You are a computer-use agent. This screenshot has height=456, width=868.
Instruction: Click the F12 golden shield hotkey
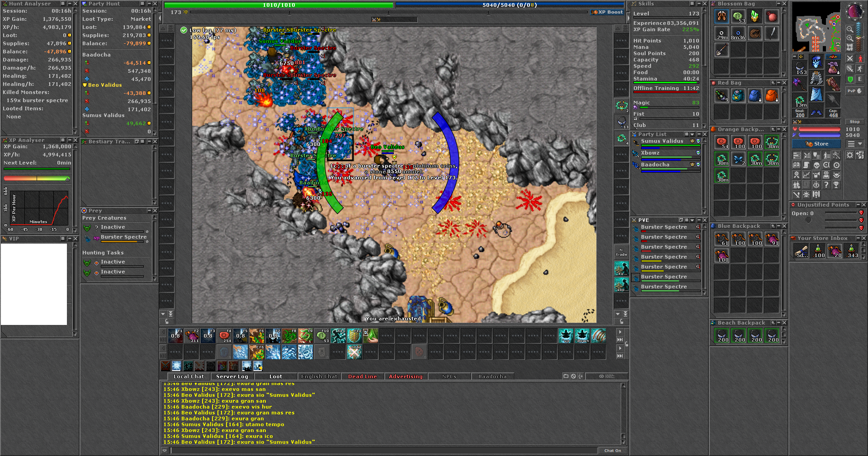click(x=354, y=336)
